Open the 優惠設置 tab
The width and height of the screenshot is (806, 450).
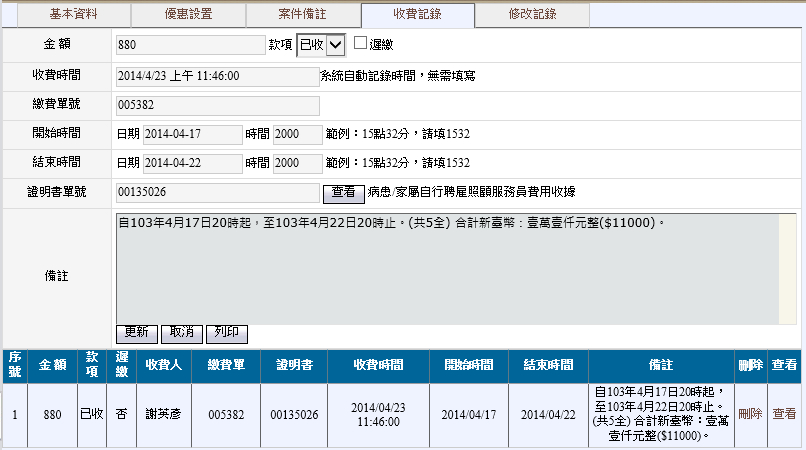(x=188, y=14)
